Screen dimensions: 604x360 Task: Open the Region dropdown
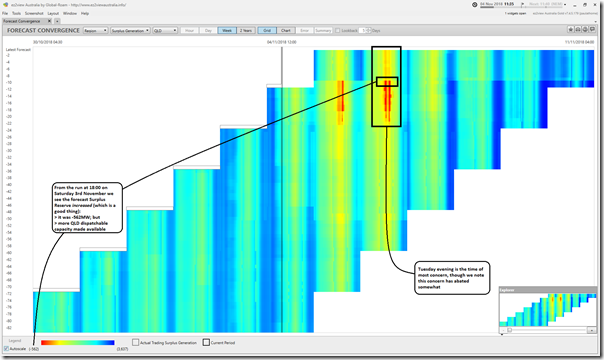click(96, 30)
